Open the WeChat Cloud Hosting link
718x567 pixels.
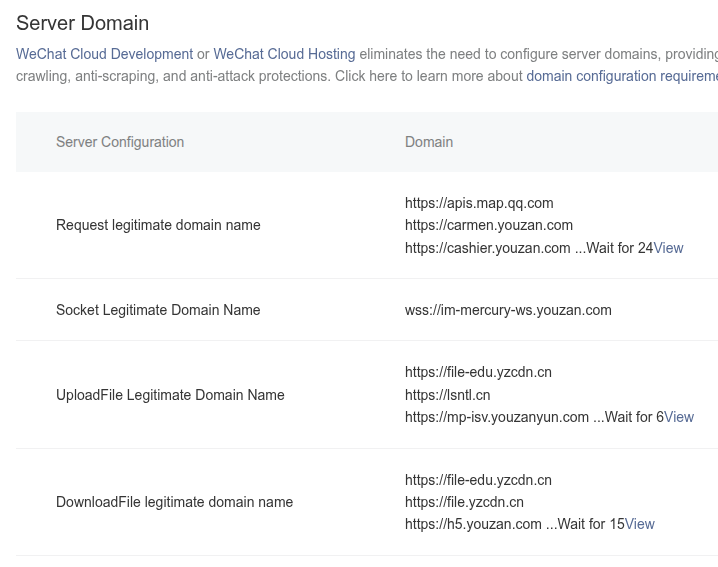point(284,54)
